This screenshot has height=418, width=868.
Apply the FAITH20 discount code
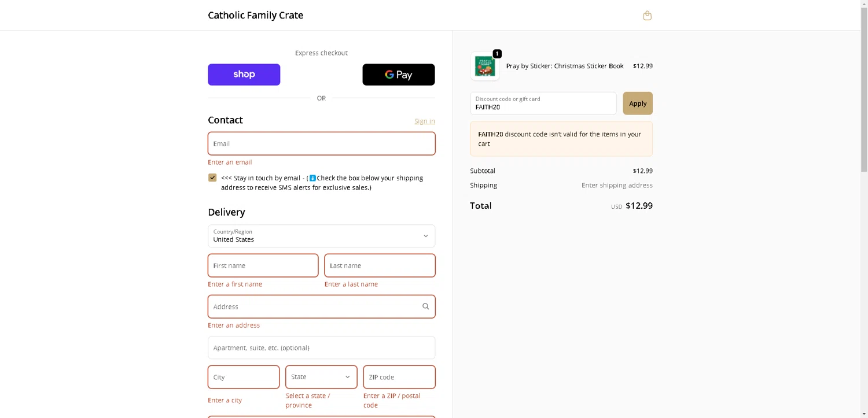tap(638, 103)
